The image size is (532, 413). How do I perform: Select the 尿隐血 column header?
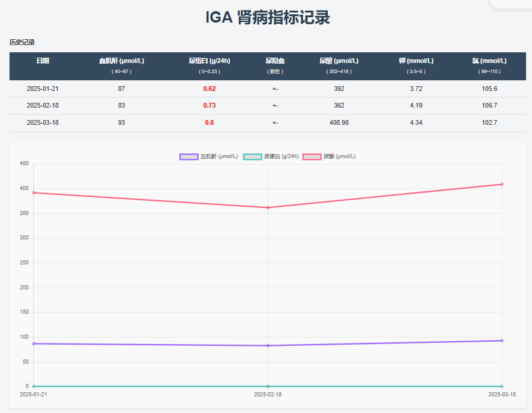(x=275, y=61)
